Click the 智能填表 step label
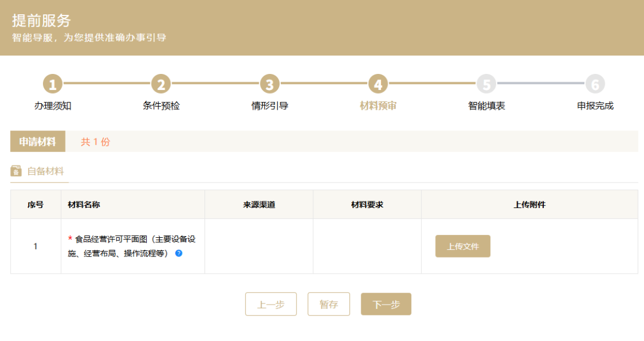Screen dimensions: 644x341 tap(487, 106)
